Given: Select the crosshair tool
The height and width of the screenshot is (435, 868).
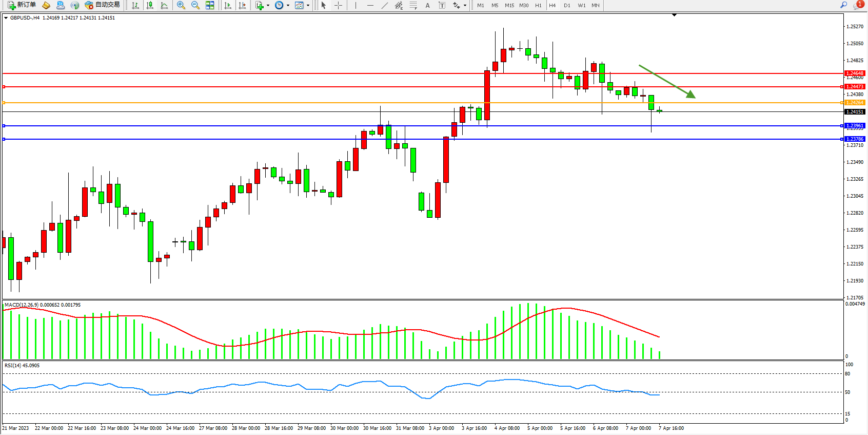Looking at the screenshot, I should pyautogui.click(x=339, y=5).
